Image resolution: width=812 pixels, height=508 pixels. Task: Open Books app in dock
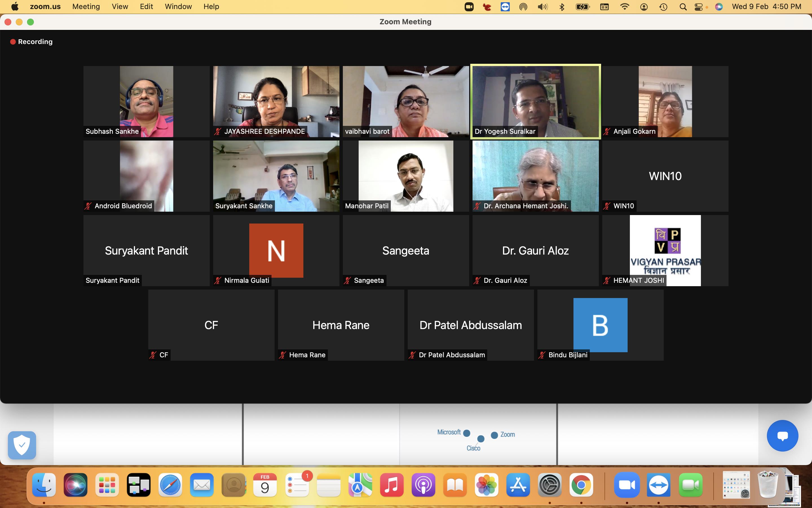coord(455,485)
